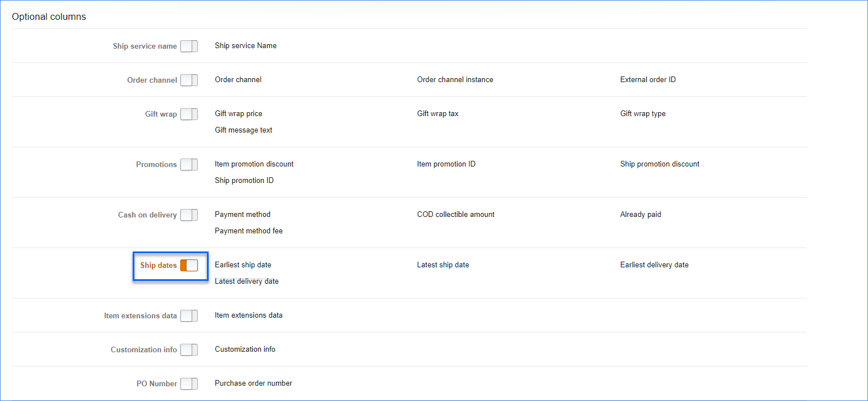Click the Ship promotion discount text
The width and height of the screenshot is (868, 401).
659,164
